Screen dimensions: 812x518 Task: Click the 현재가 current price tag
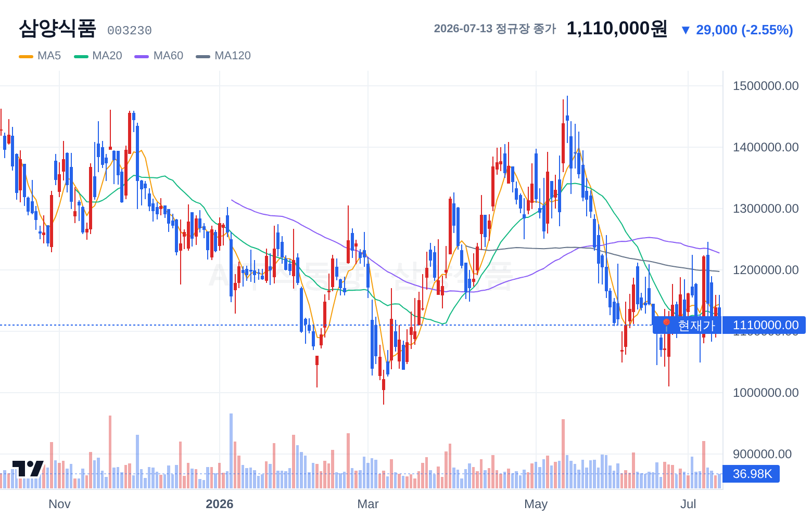pos(687,326)
